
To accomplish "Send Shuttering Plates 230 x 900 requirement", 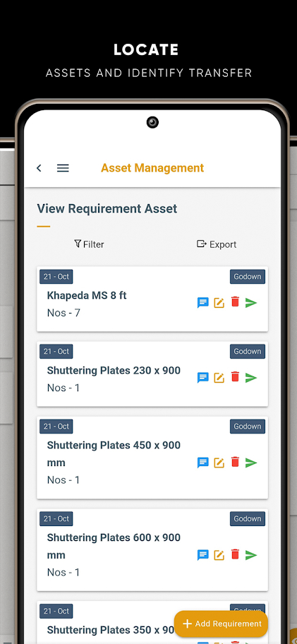I will pyautogui.click(x=251, y=378).
